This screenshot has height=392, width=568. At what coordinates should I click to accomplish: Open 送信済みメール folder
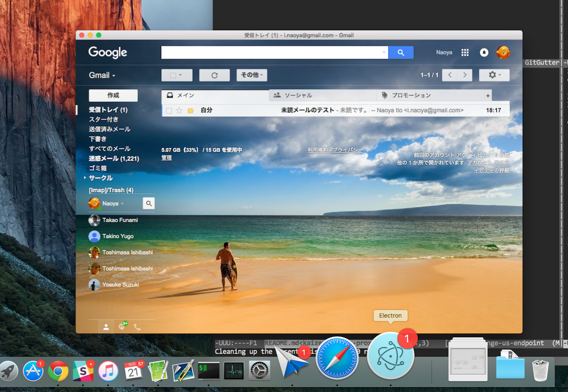click(109, 129)
